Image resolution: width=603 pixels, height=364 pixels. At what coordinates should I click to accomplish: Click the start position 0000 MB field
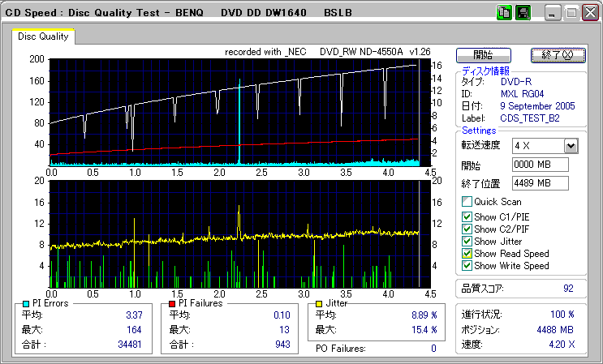pos(540,165)
